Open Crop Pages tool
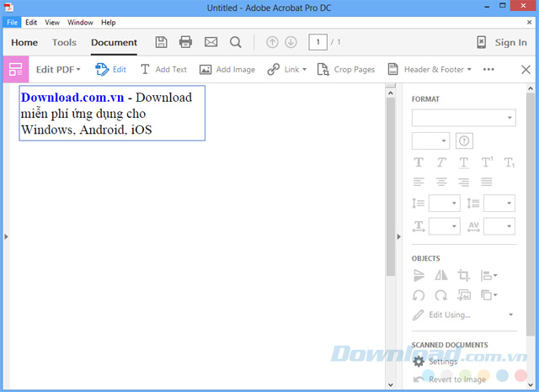Image resolution: width=539 pixels, height=392 pixels. [346, 69]
